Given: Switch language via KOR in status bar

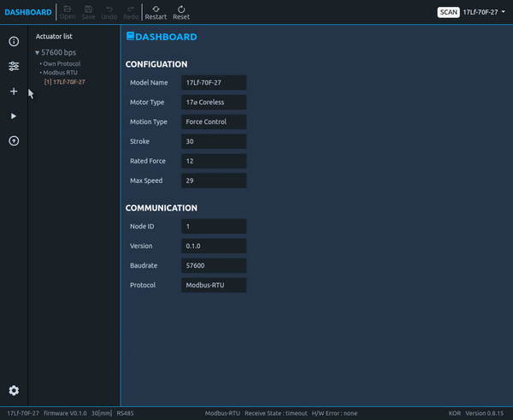Looking at the screenshot, I should pos(454,413).
